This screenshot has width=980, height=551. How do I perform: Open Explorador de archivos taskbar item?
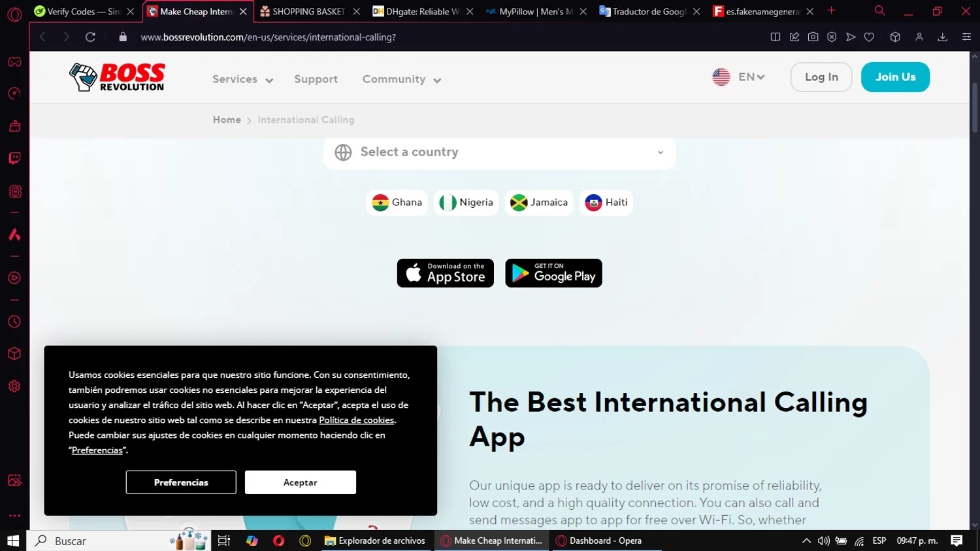[x=375, y=541]
